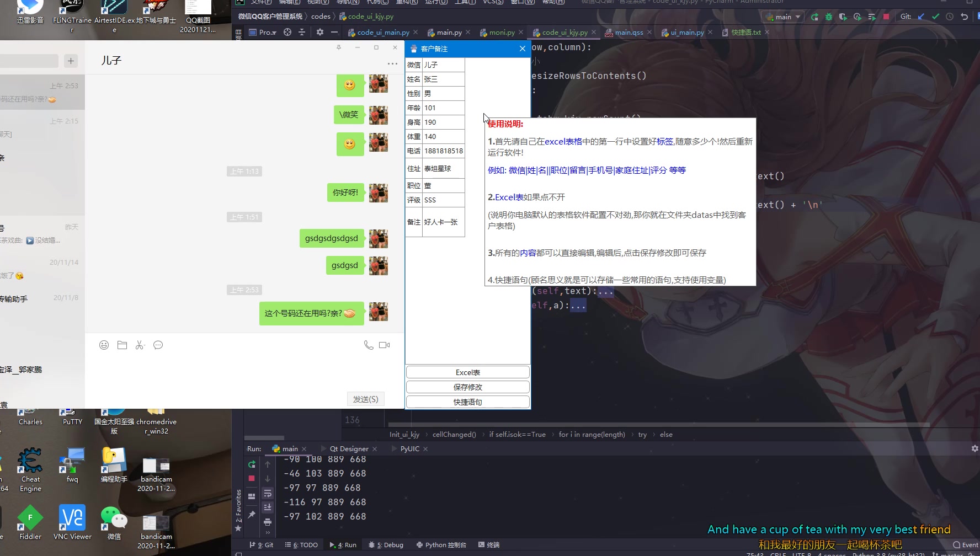Screen dimensions: 980x556
Task: Click the plus button beside chat search
Action: pyautogui.click(x=71, y=61)
